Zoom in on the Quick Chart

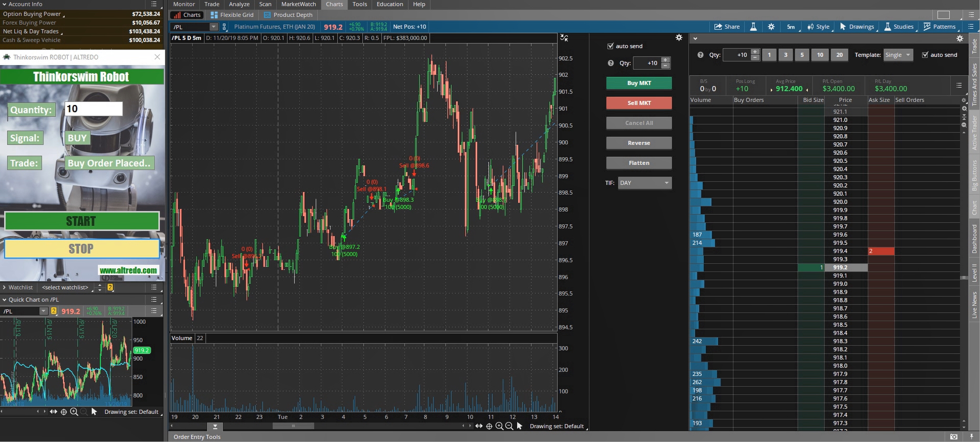click(74, 412)
